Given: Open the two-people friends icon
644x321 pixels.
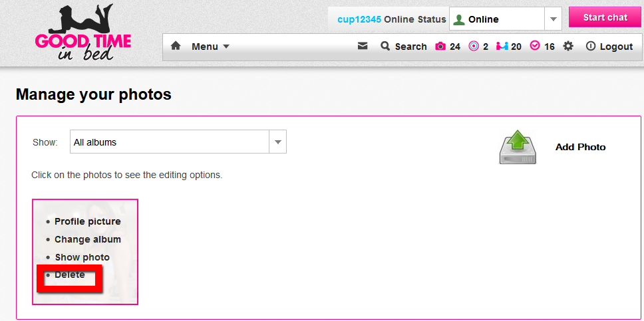Looking at the screenshot, I should (502, 47).
